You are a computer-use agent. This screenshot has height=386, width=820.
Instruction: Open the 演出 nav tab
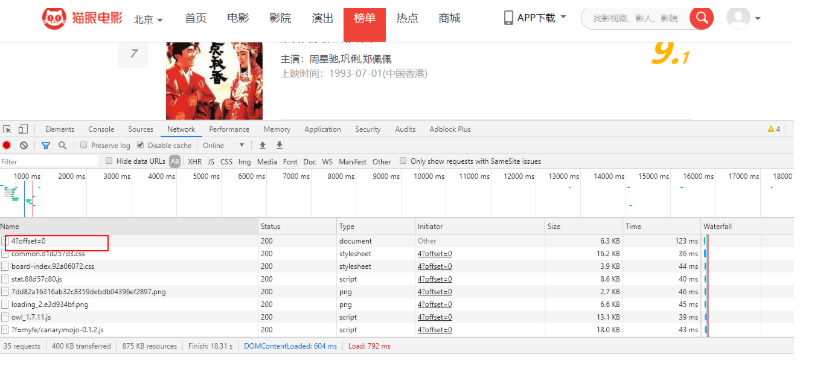(x=323, y=19)
